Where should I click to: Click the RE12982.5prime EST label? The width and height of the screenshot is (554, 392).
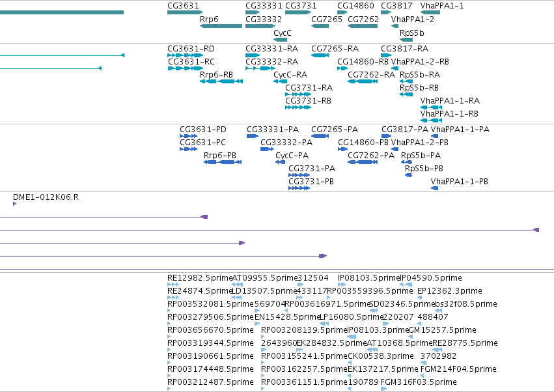pos(200,278)
